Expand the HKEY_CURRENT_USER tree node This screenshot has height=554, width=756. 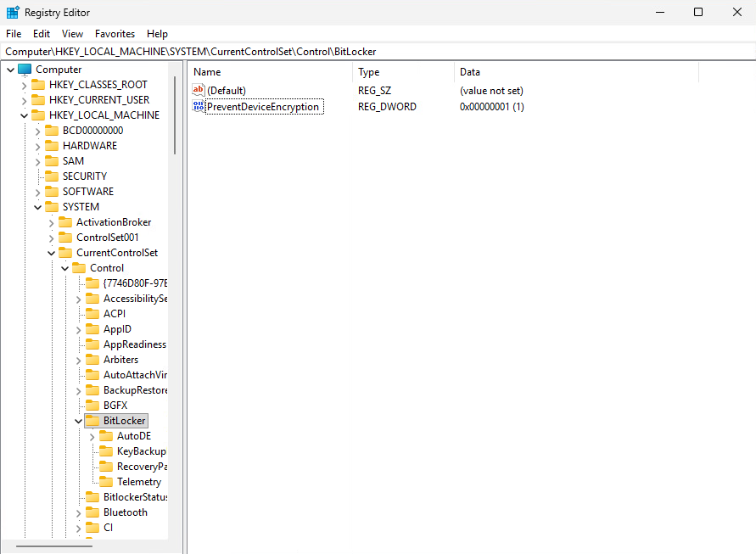click(x=24, y=100)
